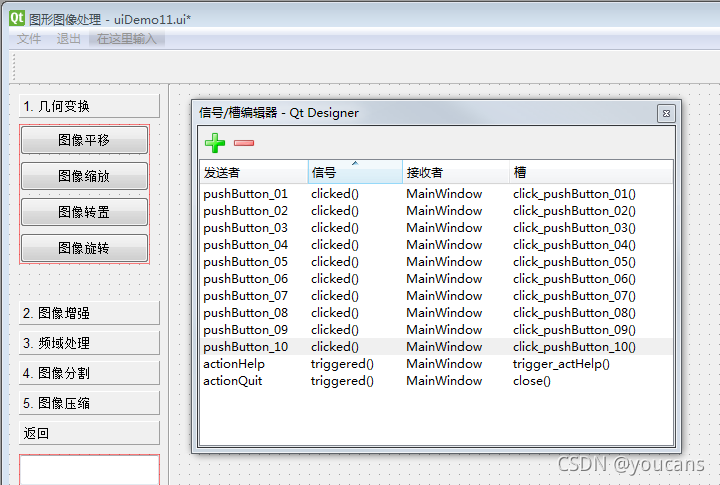The width and height of the screenshot is (720, 485).
Task: Select the pushButton_03 sender cell
Action: coord(246,228)
